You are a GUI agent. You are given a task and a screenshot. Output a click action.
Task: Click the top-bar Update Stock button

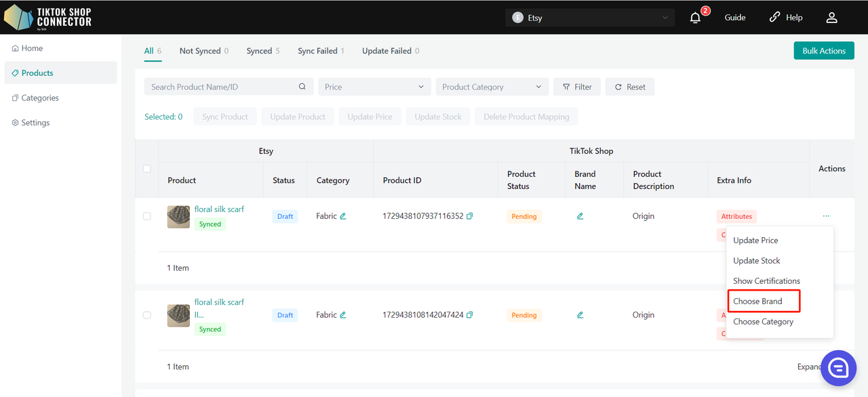tap(438, 117)
